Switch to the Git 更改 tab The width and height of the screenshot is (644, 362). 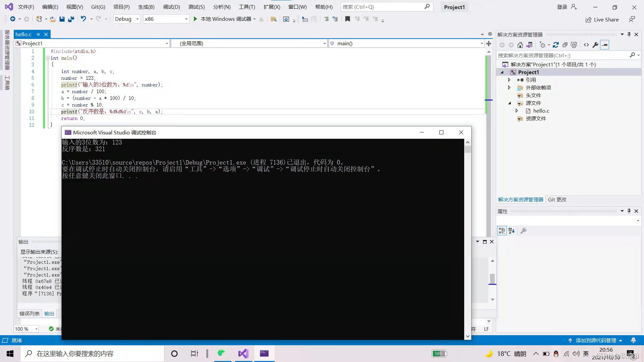[x=557, y=199]
